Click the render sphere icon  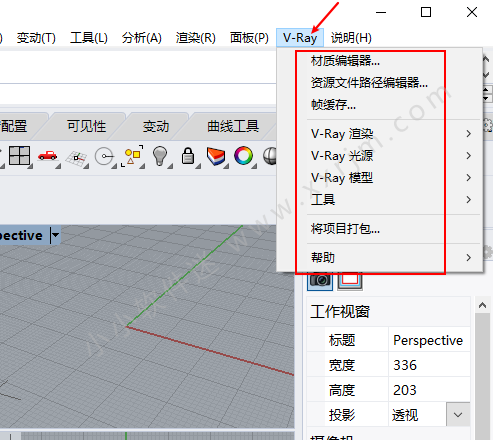point(270,156)
